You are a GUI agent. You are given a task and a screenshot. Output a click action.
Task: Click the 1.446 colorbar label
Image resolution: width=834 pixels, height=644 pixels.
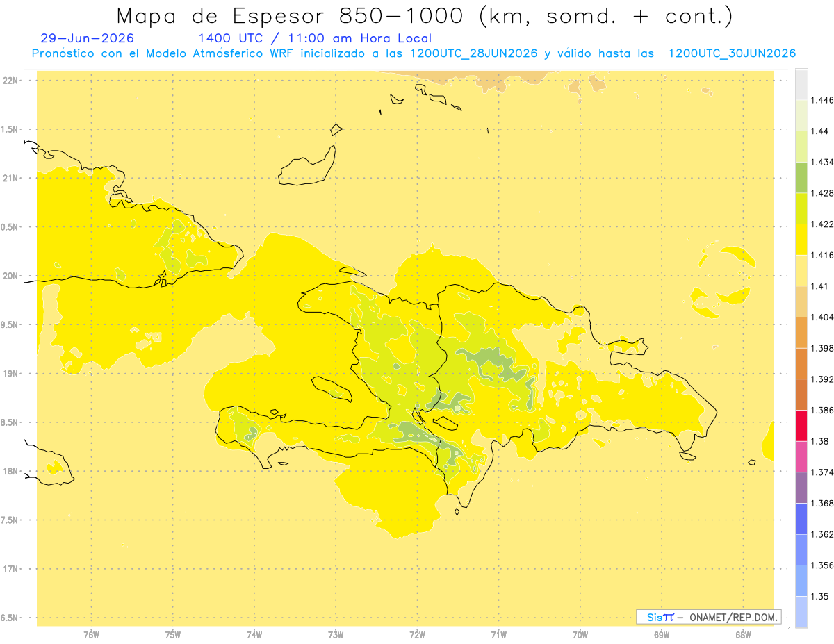(821, 100)
